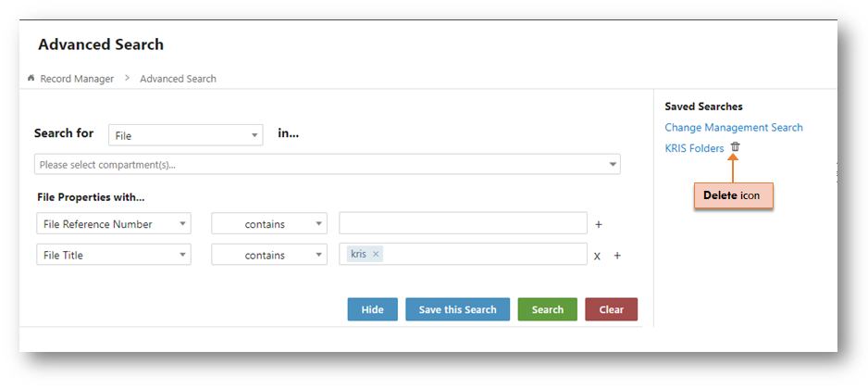Change the second 'contains' operator dropdown

[x=269, y=255]
